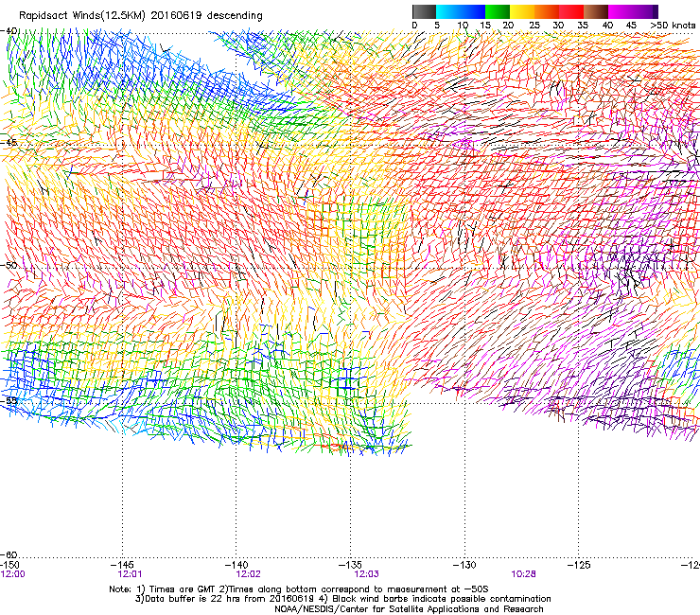Click the -40 latitude axis label
Image resolution: width=700 pixels, height=615 pixels.
click(9, 31)
